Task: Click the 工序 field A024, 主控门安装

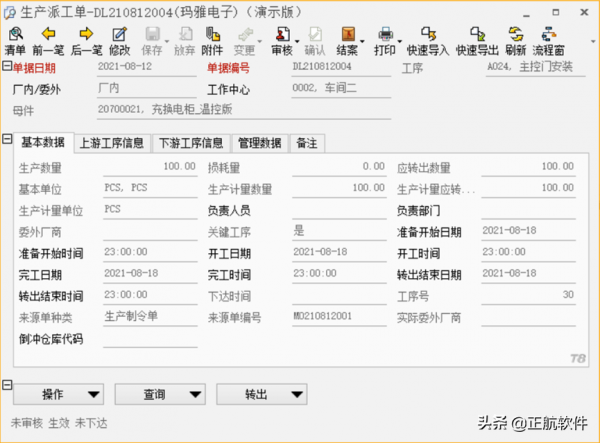Action: coord(536,67)
